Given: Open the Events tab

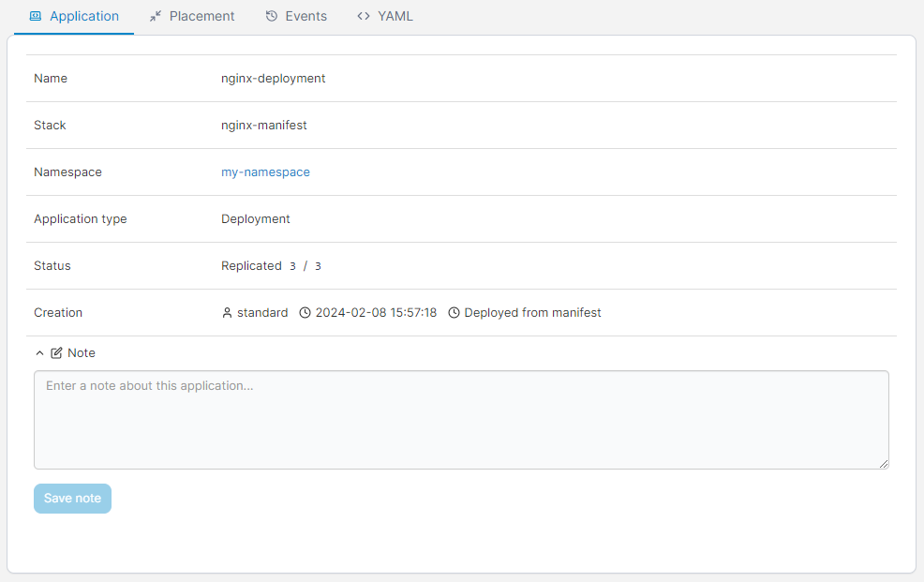Looking at the screenshot, I should point(306,16).
